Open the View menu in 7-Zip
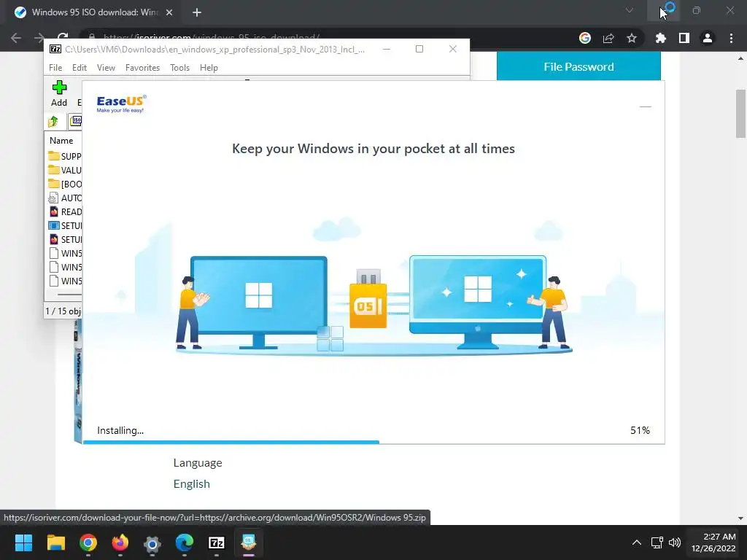This screenshot has width=747, height=560. pos(106,68)
